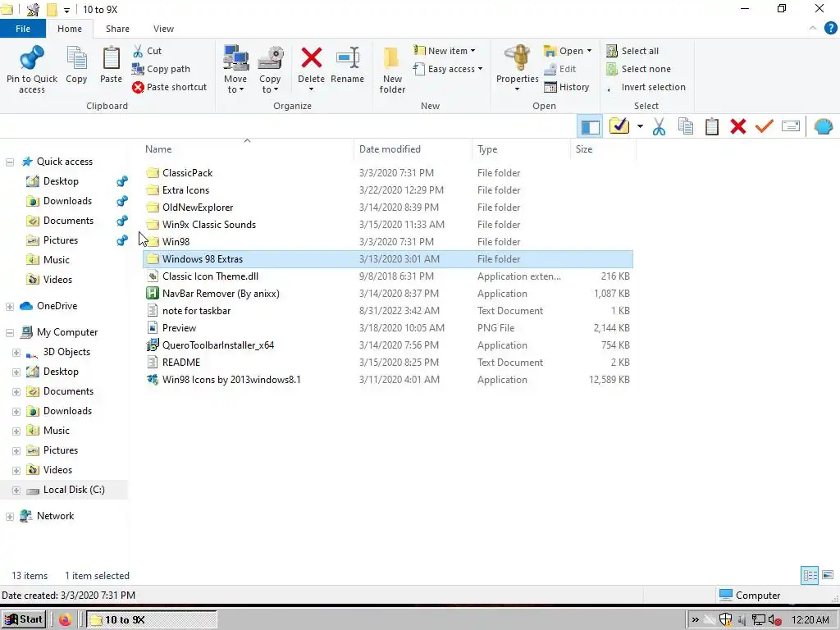840x630 pixels.
Task: Select the ClassicPack folder
Action: [388, 173]
